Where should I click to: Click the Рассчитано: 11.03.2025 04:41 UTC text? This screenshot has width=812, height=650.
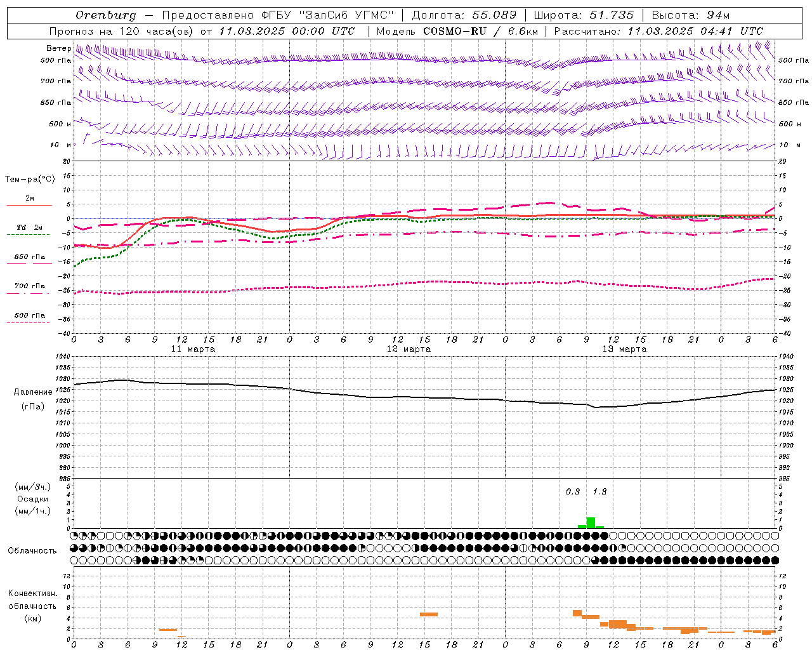pyautogui.click(x=658, y=31)
